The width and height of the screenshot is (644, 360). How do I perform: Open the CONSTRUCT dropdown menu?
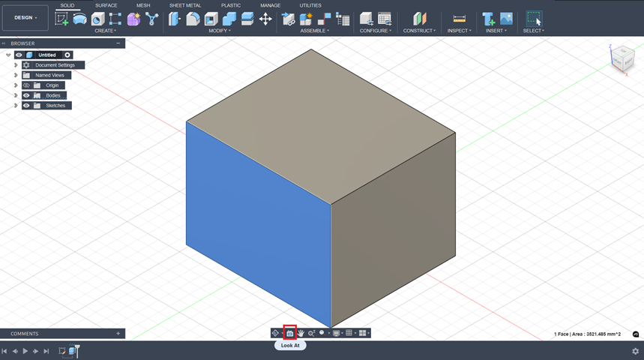click(419, 31)
